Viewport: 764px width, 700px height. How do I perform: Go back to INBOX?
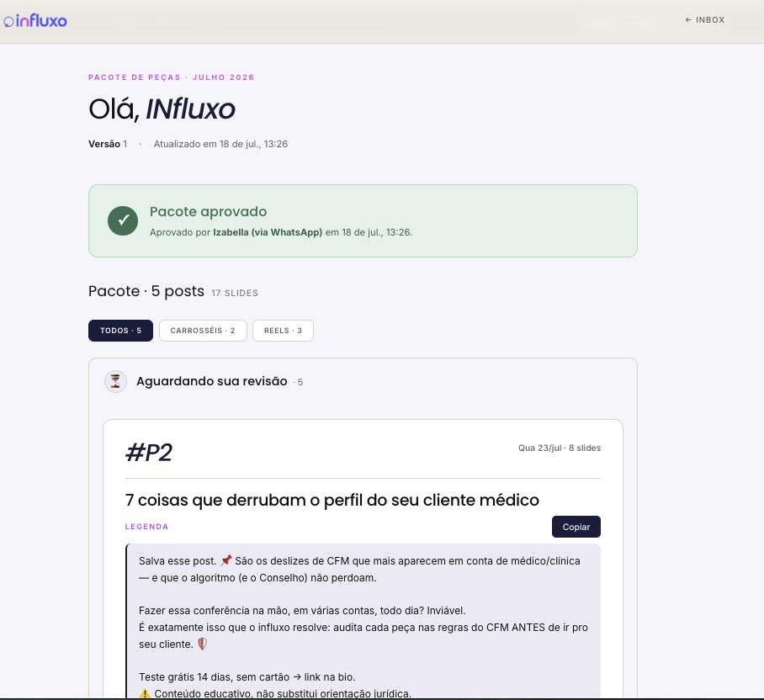click(704, 20)
